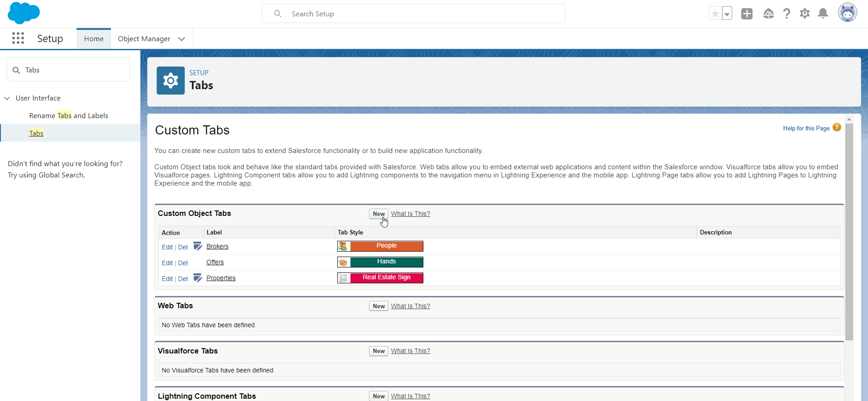Click the Search Setup field
This screenshot has height=401, width=868.
tap(413, 14)
